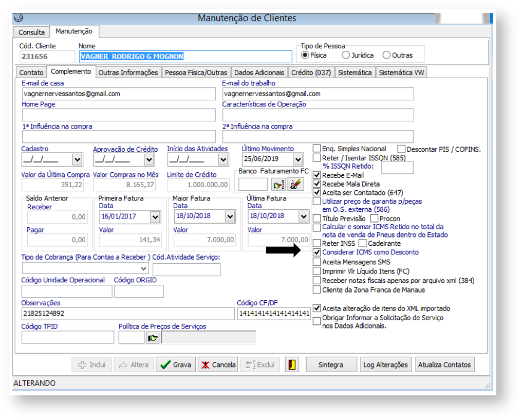Open the Consulta tab
The image size is (521, 420).
(x=32, y=32)
